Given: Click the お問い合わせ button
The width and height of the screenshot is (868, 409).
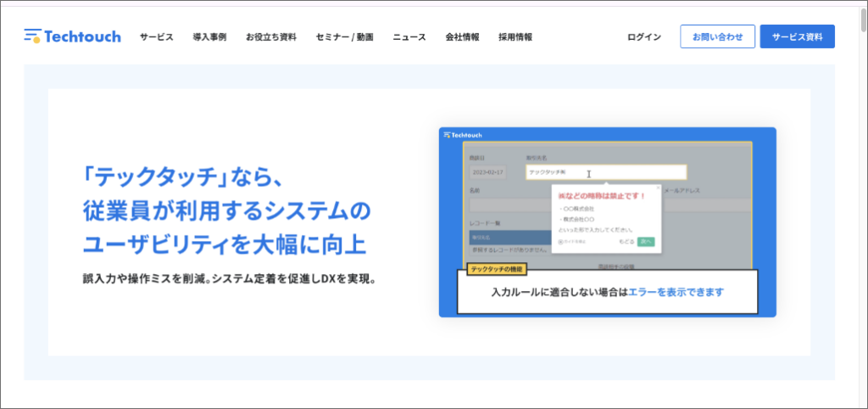Looking at the screenshot, I should coord(717,36).
